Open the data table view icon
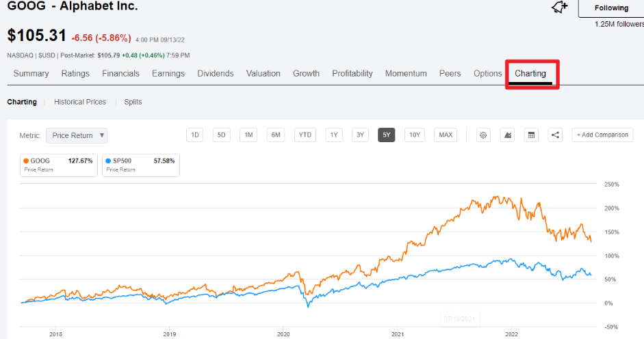Screen dimensions: 644x339 (x=531, y=135)
